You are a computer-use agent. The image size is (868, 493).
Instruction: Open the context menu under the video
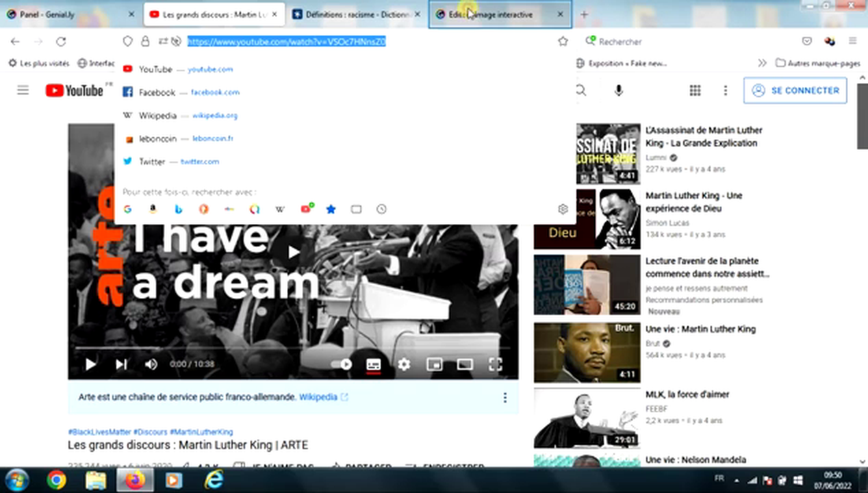(505, 397)
